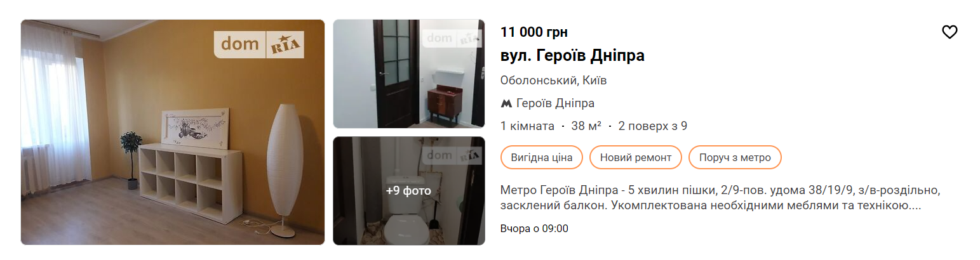Click the Вчора о 09:00 timestamp
The image size is (980, 260).
tap(534, 228)
